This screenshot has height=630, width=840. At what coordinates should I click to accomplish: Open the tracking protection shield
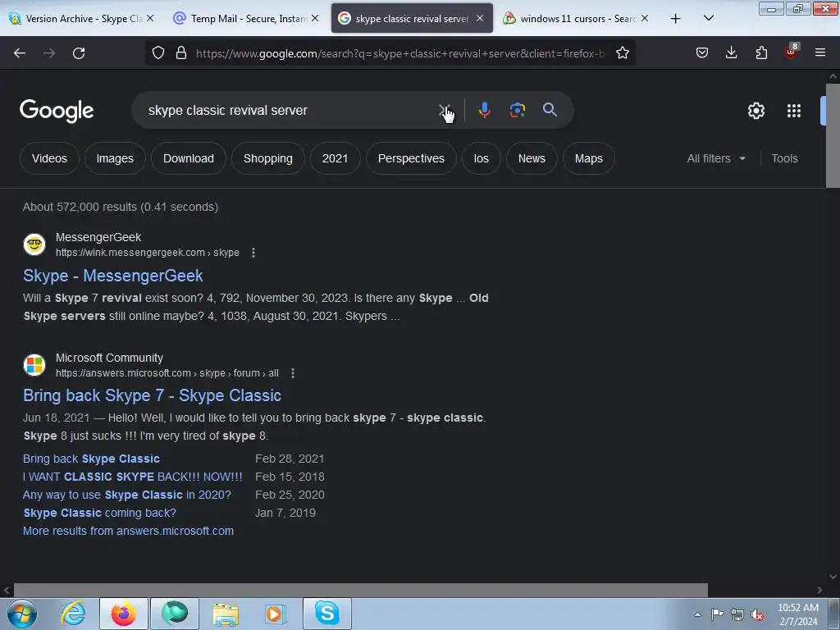coord(158,53)
